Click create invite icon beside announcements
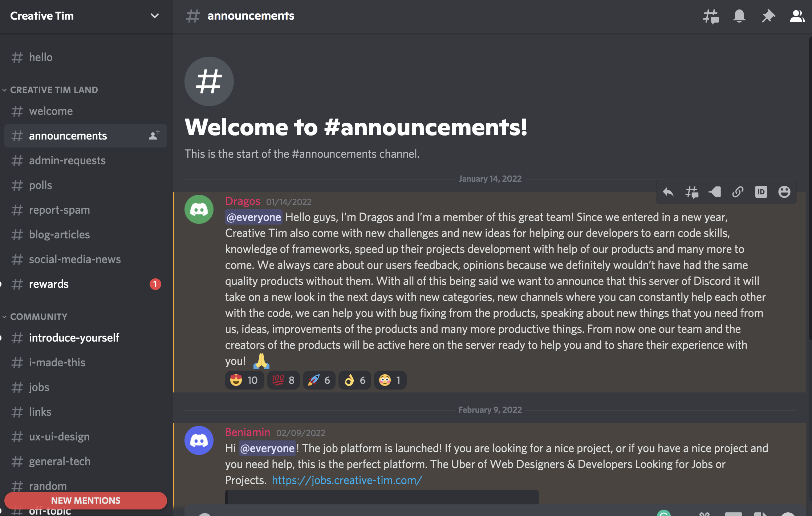Viewport: 812px width, 516px height. click(154, 136)
